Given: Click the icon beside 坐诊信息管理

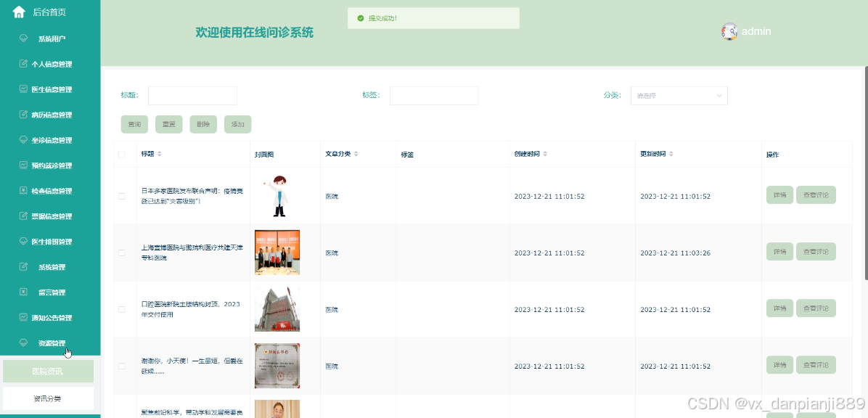Looking at the screenshot, I should [23, 140].
